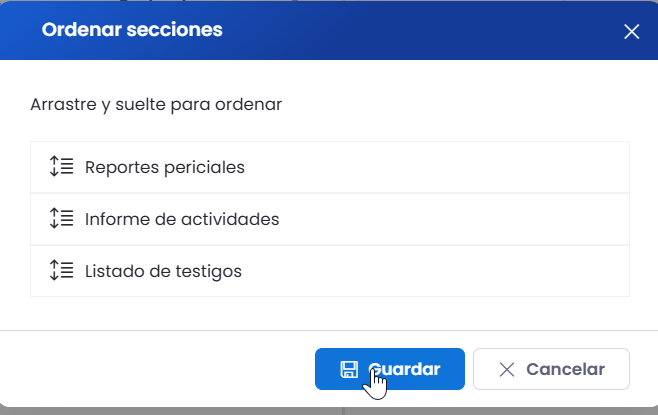This screenshot has height=415, width=658.
Task: Click the Arrastre y suelte para ordenar text
Action: (156, 104)
